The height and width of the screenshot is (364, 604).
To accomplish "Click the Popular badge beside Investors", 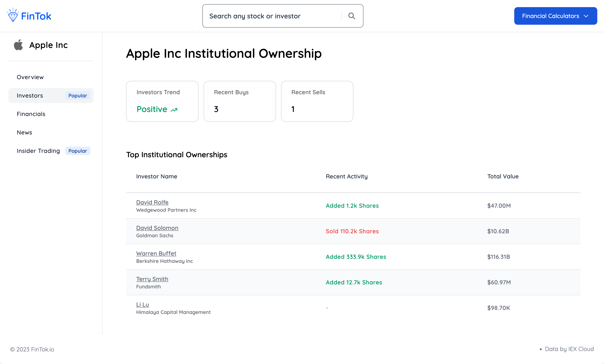I will [78, 96].
